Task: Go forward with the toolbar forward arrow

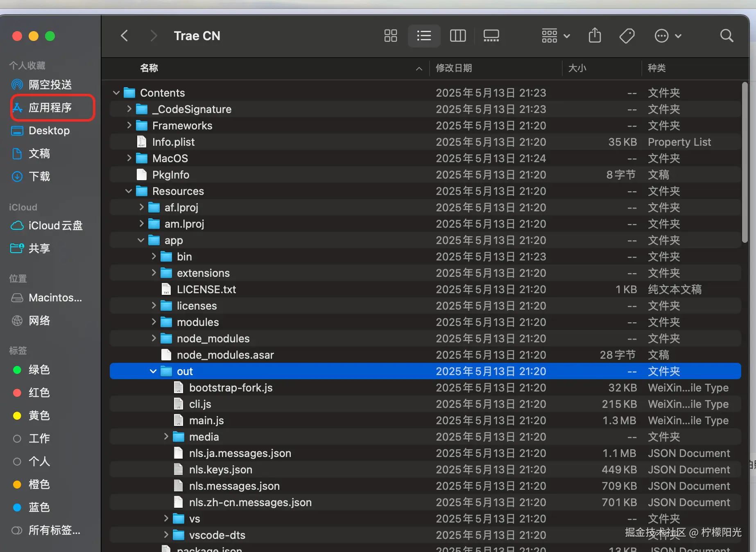Action: pos(154,36)
